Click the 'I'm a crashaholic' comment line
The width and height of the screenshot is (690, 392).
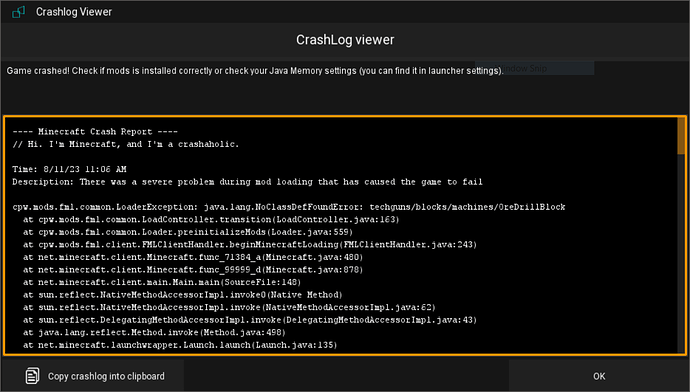pos(126,144)
